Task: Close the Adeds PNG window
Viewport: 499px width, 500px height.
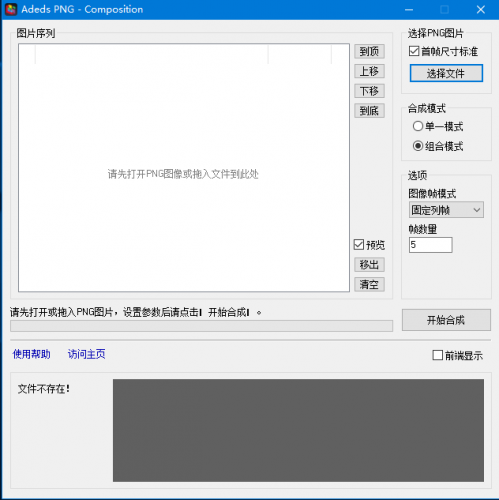Action: tap(481, 10)
